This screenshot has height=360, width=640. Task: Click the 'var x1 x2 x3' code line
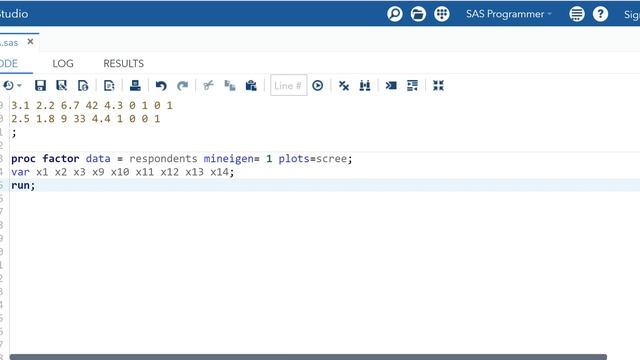pyautogui.click(x=122, y=172)
